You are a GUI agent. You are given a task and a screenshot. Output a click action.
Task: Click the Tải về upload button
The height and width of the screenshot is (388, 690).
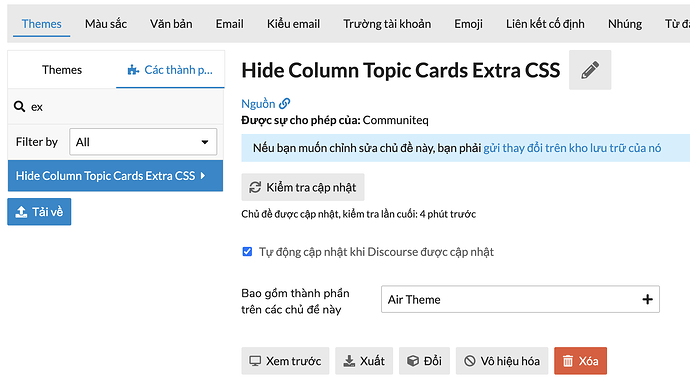tap(39, 212)
